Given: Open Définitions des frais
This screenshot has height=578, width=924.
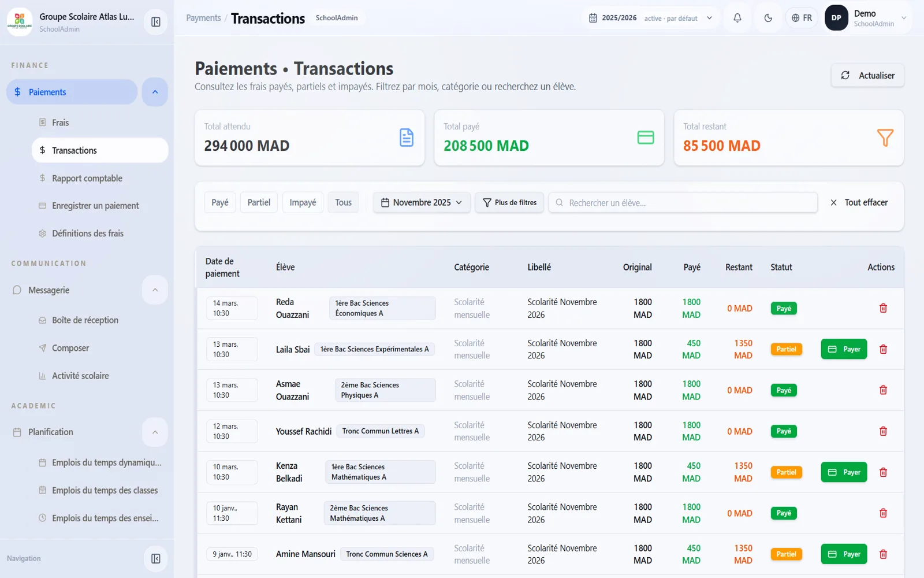Looking at the screenshot, I should (100, 234).
